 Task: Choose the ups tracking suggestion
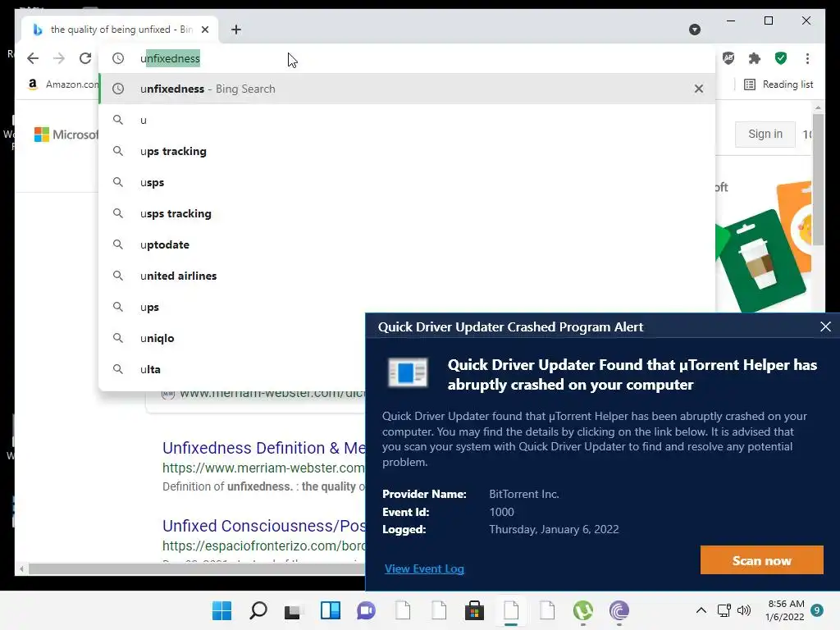pyautogui.click(x=407, y=151)
